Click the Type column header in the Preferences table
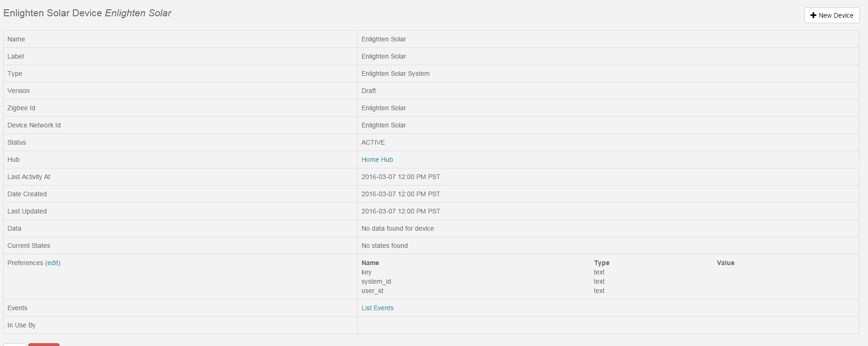The image size is (868, 346). (x=602, y=263)
